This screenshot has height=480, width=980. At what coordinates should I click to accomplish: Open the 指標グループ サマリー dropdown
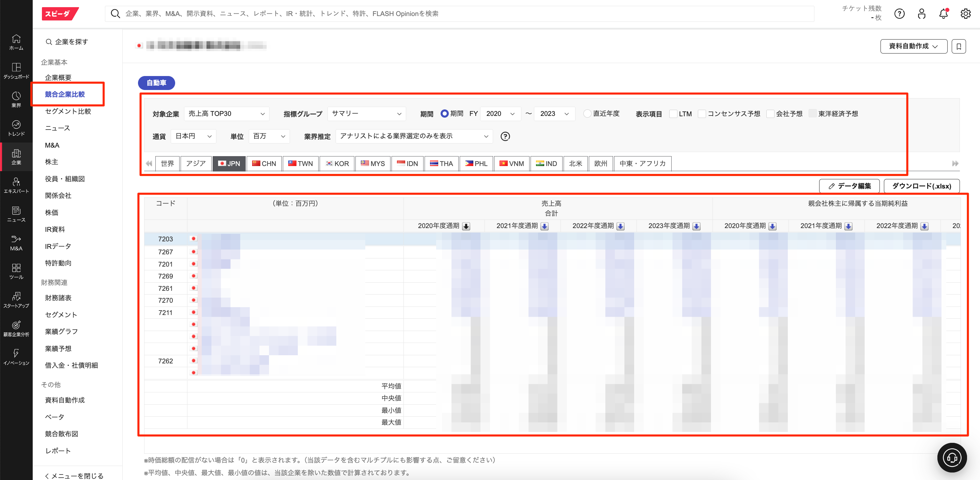pos(366,114)
